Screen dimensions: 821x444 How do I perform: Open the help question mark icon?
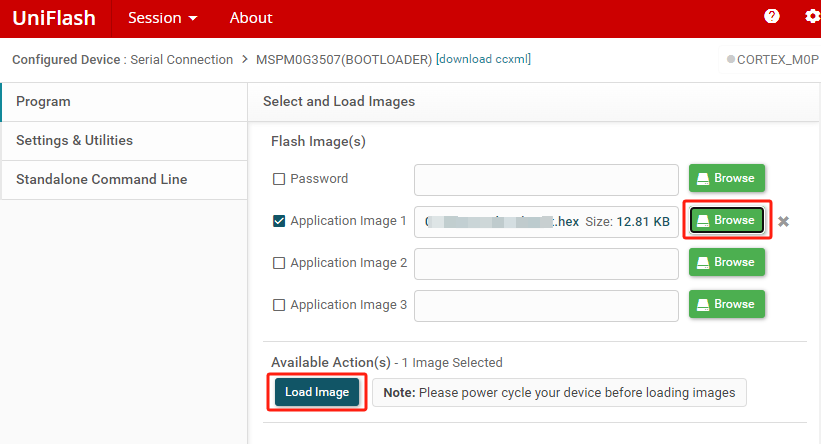point(771,16)
